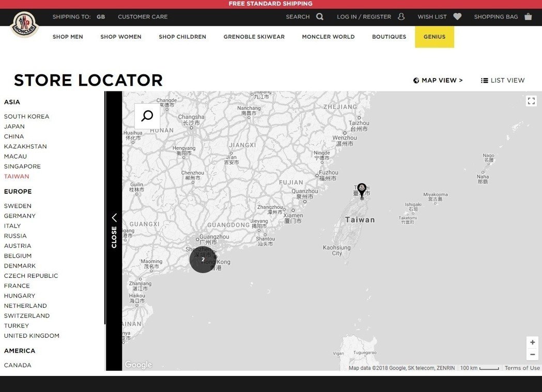Select China in country list
This screenshot has height=392, width=542.
14,136
